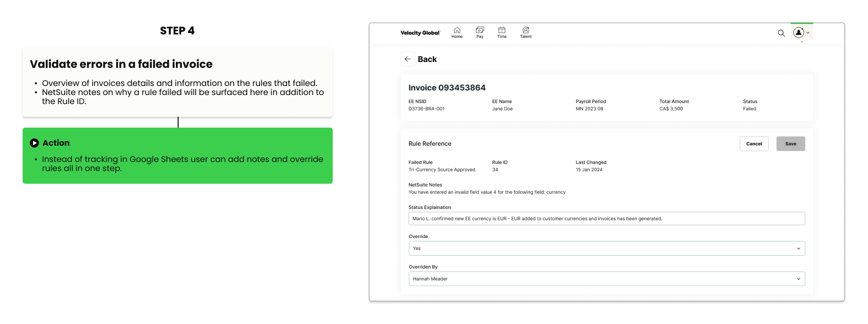The image size is (868, 324).
Task: Click EE NSID value D3736-BRA-001
Action: pos(426,109)
